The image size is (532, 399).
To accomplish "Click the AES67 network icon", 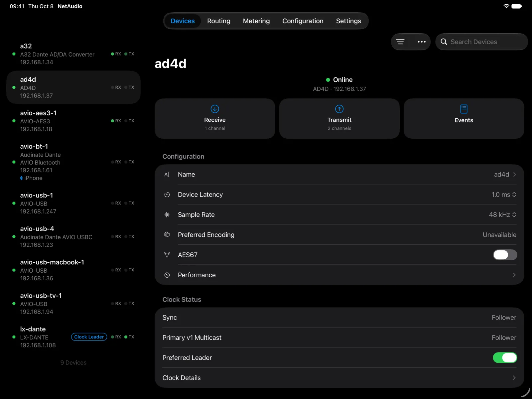I will click(167, 255).
